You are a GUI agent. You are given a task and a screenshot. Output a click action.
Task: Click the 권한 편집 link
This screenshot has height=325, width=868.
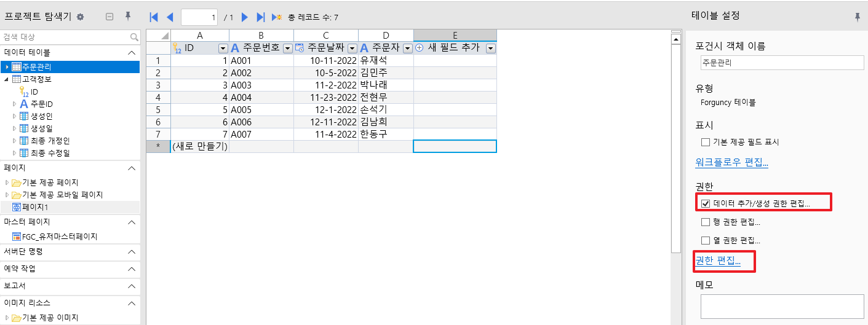718,261
